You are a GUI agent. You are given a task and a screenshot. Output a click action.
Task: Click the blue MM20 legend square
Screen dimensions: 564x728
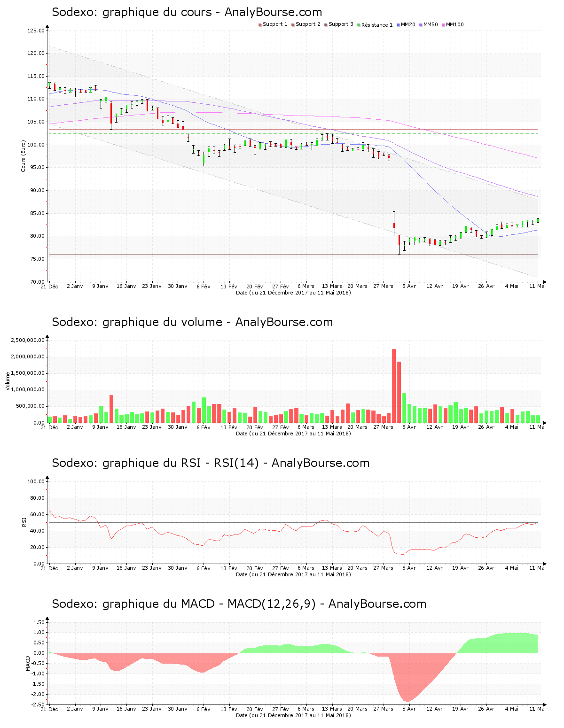(x=398, y=25)
